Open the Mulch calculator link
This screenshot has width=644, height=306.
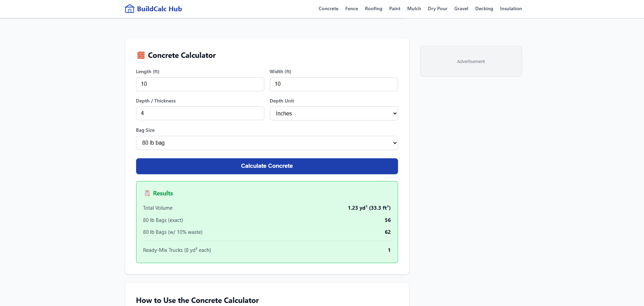click(x=414, y=9)
